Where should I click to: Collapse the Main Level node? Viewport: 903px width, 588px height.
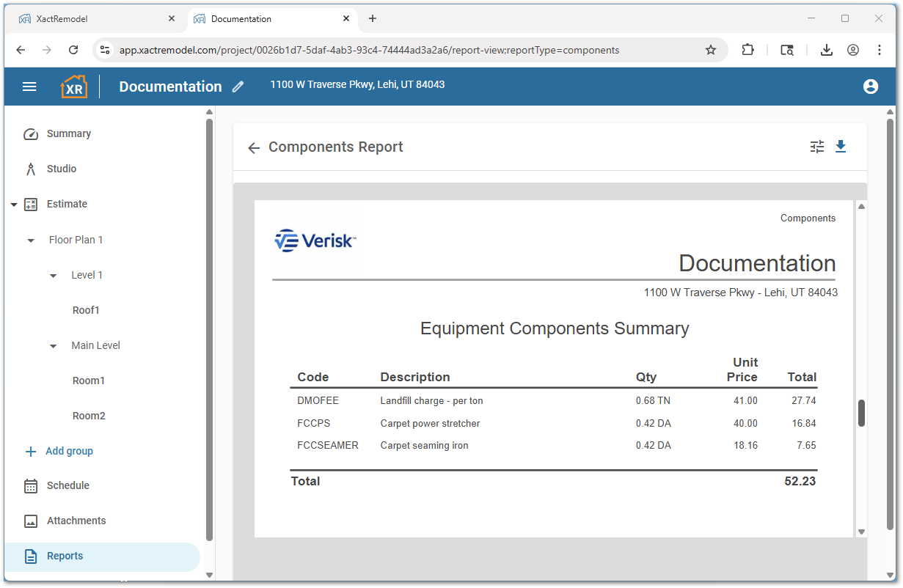(x=53, y=346)
